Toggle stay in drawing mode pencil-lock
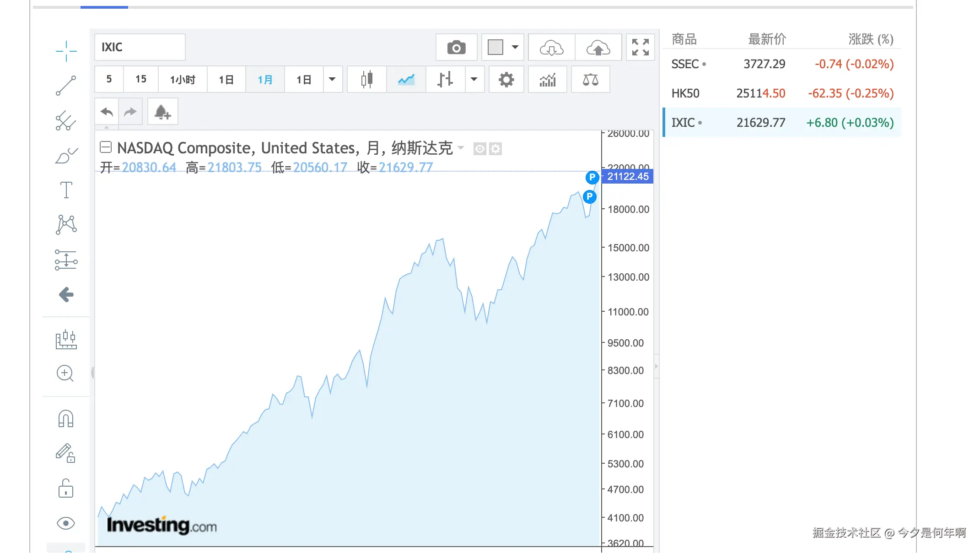Viewport: 980px width, 553px height. (x=65, y=453)
